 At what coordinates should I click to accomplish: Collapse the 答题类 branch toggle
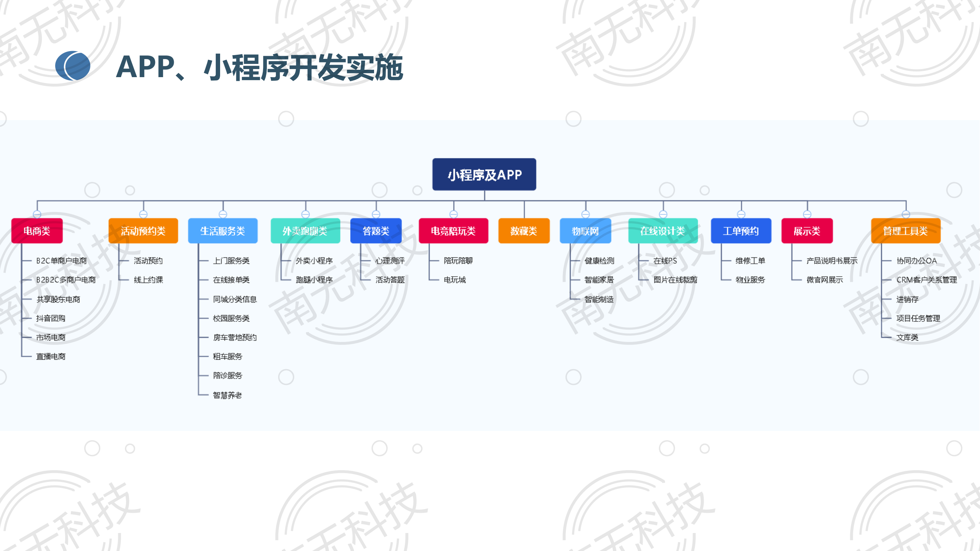tap(376, 215)
